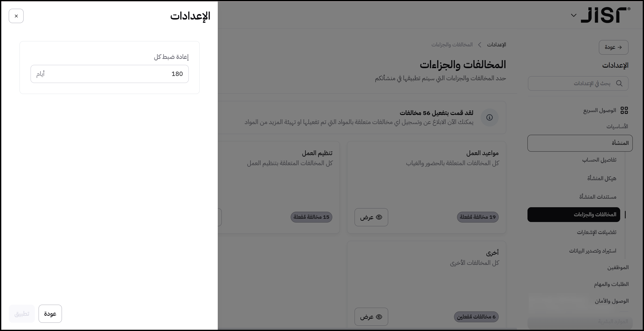Viewport: 644px width, 331px height.
Task: Click the JISR logo
Action: pos(605,15)
